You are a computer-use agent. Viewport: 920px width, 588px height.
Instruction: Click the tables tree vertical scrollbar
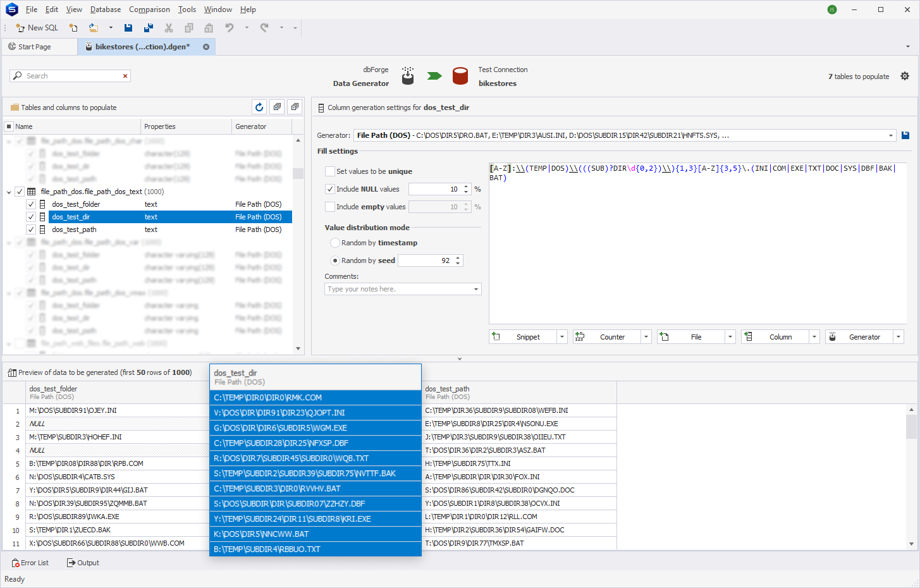point(298,243)
